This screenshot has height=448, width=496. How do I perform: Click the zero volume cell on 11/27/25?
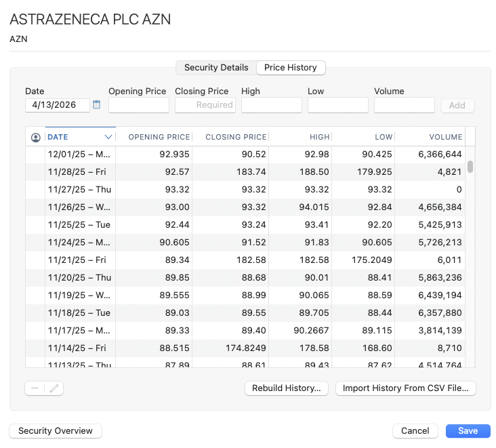tap(459, 190)
